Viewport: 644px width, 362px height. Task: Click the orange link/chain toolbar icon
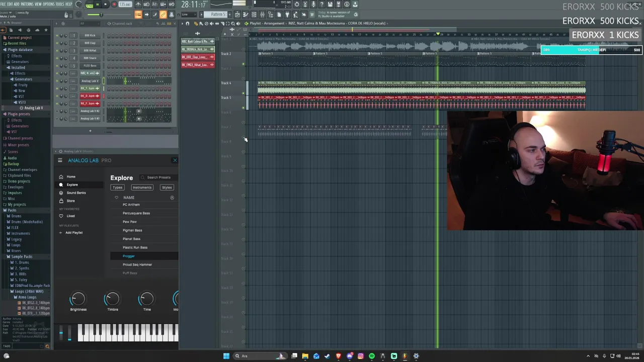coord(163,15)
